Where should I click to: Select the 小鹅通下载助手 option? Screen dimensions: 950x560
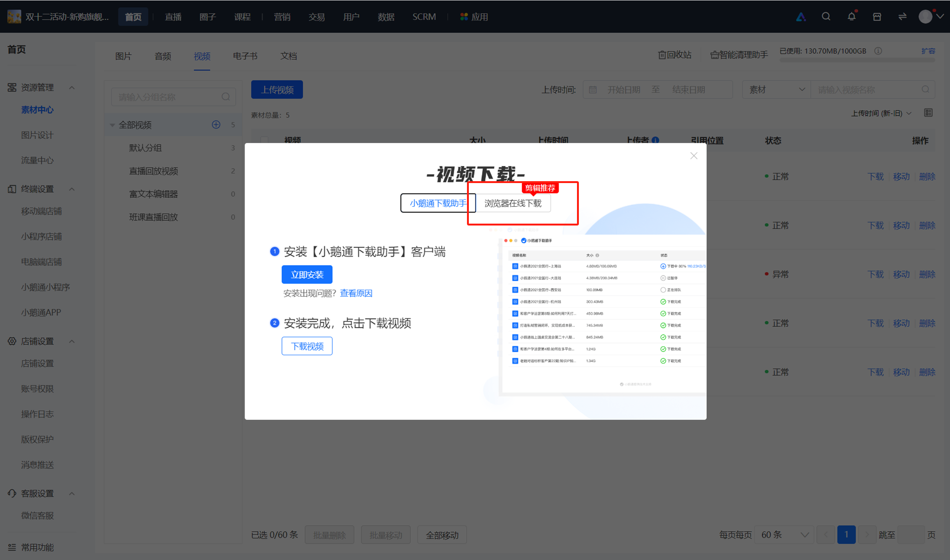pyautogui.click(x=438, y=203)
